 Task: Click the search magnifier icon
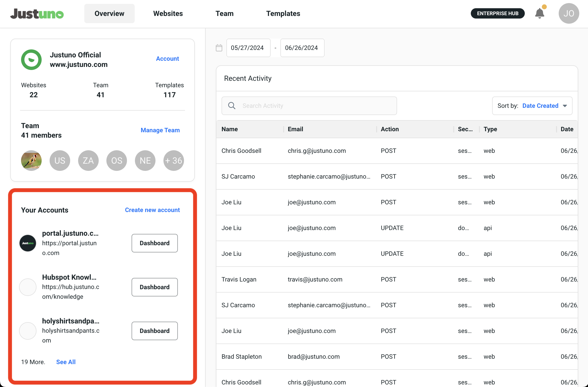click(x=232, y=106)
